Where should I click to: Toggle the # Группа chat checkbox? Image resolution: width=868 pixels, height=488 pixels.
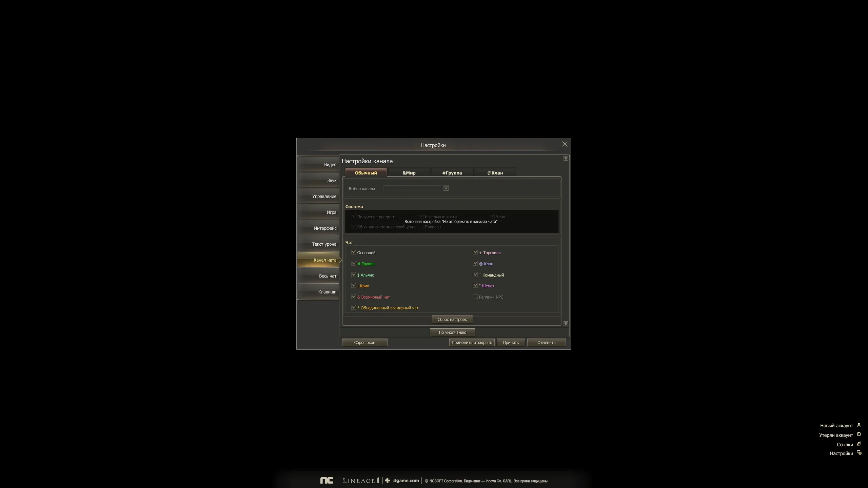coord(354,263)
